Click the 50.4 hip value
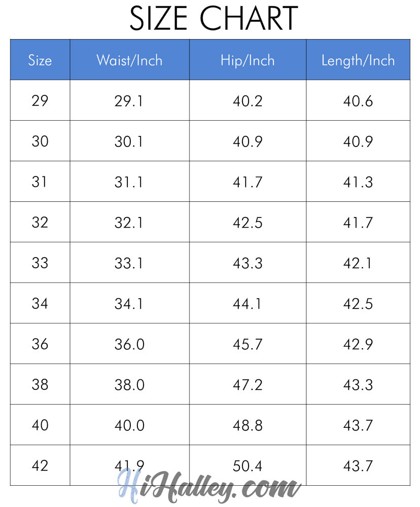 pos(248,466)
